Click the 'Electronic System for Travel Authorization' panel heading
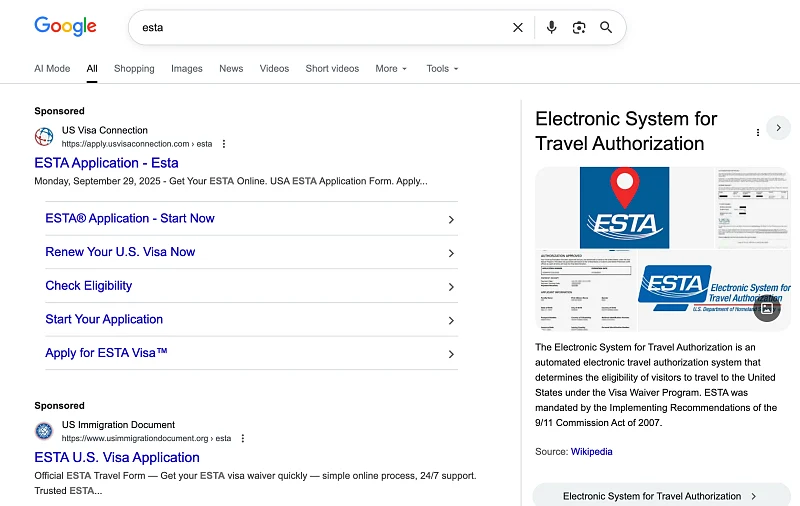 pyautogui.click(x=626, y=131)
